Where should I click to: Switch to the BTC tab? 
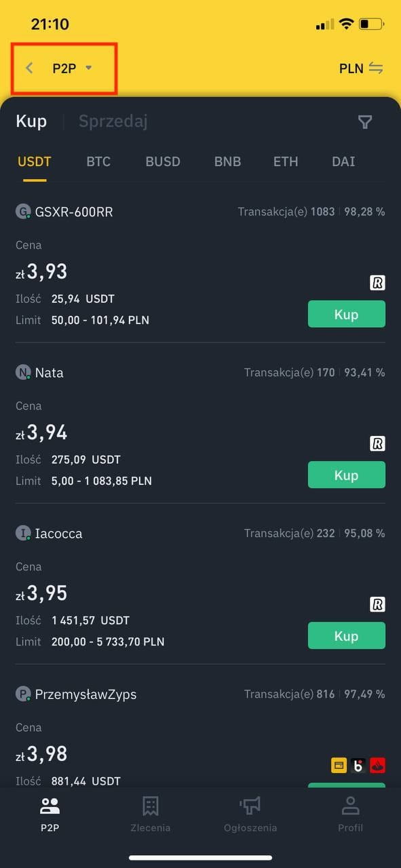click(98, 161)
